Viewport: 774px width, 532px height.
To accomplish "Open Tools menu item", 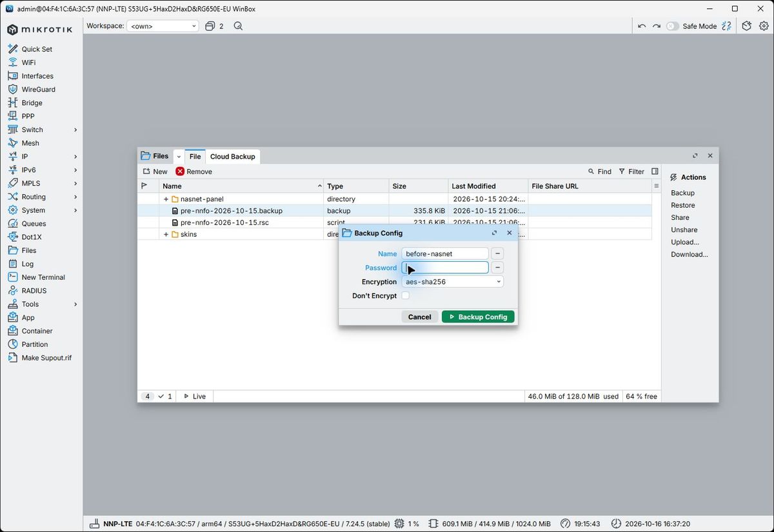I will point(30,304).
